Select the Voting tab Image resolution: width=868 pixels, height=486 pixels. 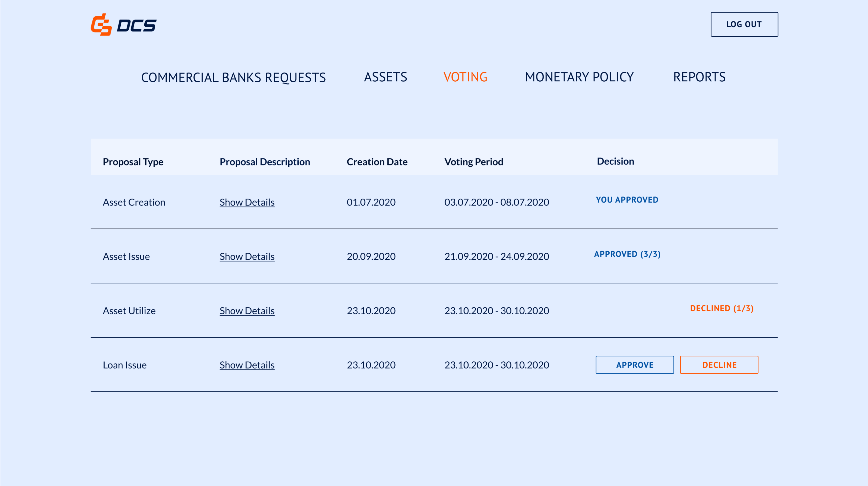465,77
